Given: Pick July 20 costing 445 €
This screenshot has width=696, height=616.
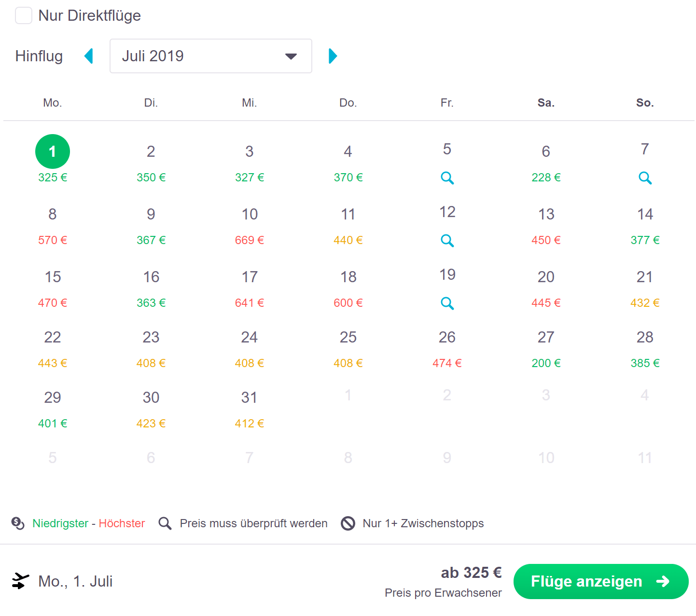Looking at the screenshot, I should tap(546, 288).
